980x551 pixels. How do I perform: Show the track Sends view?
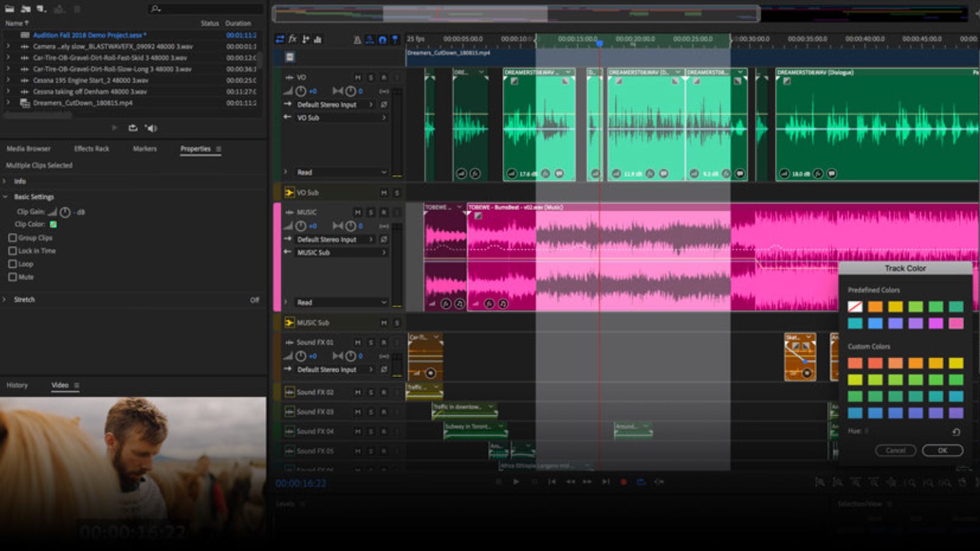tap(305, 39)
